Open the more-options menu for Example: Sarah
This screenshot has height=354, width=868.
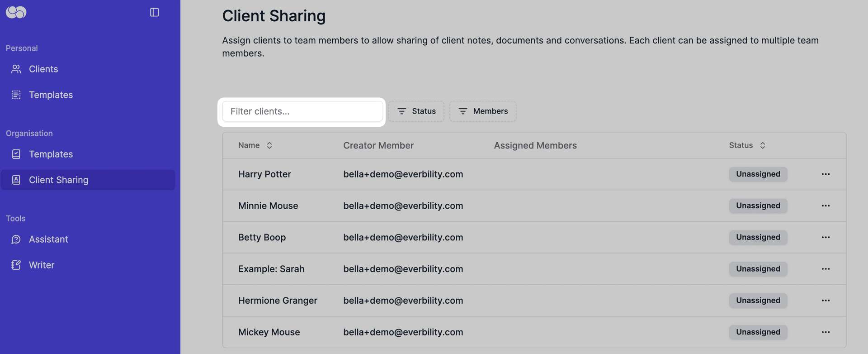826,269
